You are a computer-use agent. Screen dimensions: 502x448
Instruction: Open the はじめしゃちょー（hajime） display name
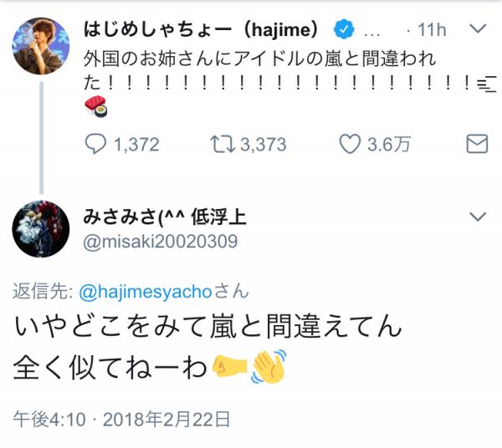click(202, 30)
